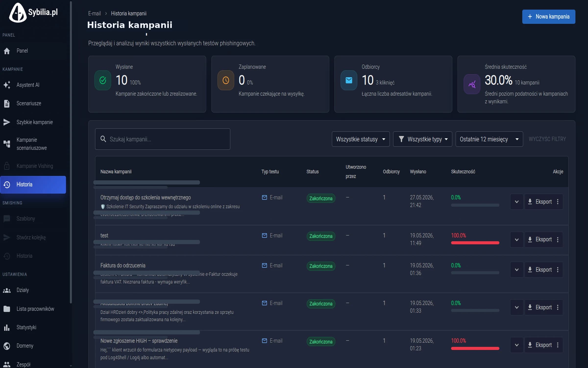Click the E-mail breadcrumb link
588x368 pixels.
pos(94,13)
